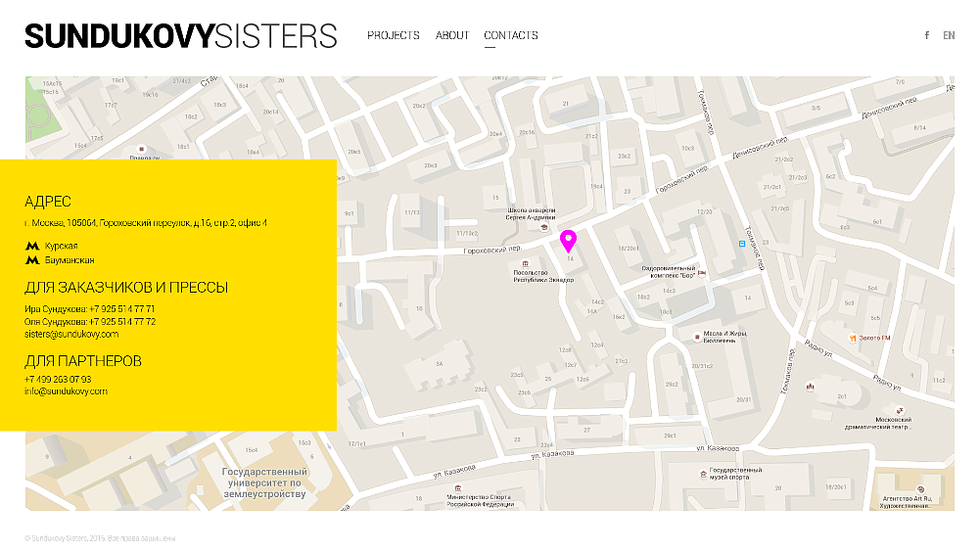Click the Посольство Республики Эквадор map icon
This screenshot has height=551, width=980.
pyautogui.click(x=525, y=264)
